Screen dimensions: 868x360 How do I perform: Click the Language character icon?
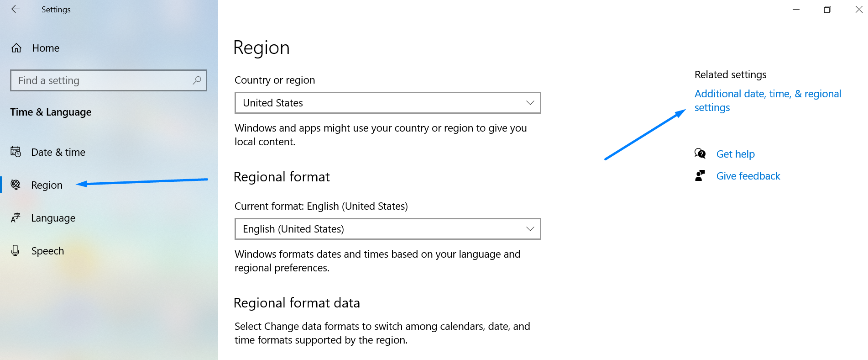pyautogui.click(x=16, y=218)
